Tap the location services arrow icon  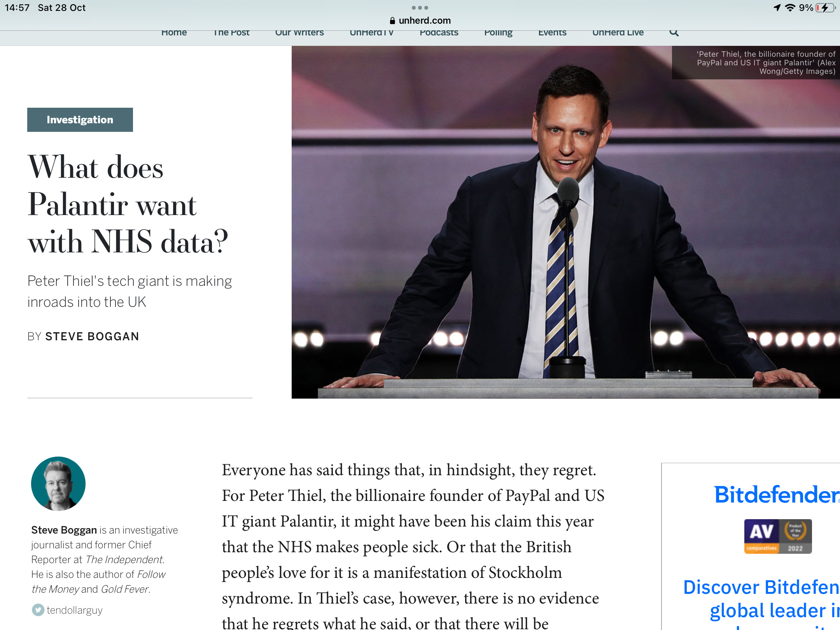(777, 8)
